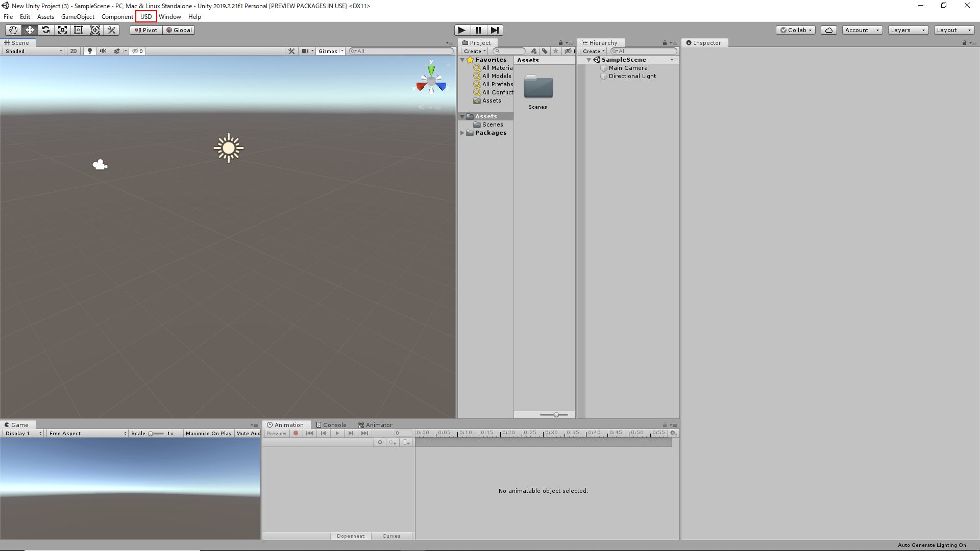This screenshot has height=551, width=980.
Task: Click the animation Preview button
Action: tap(276, 433)
